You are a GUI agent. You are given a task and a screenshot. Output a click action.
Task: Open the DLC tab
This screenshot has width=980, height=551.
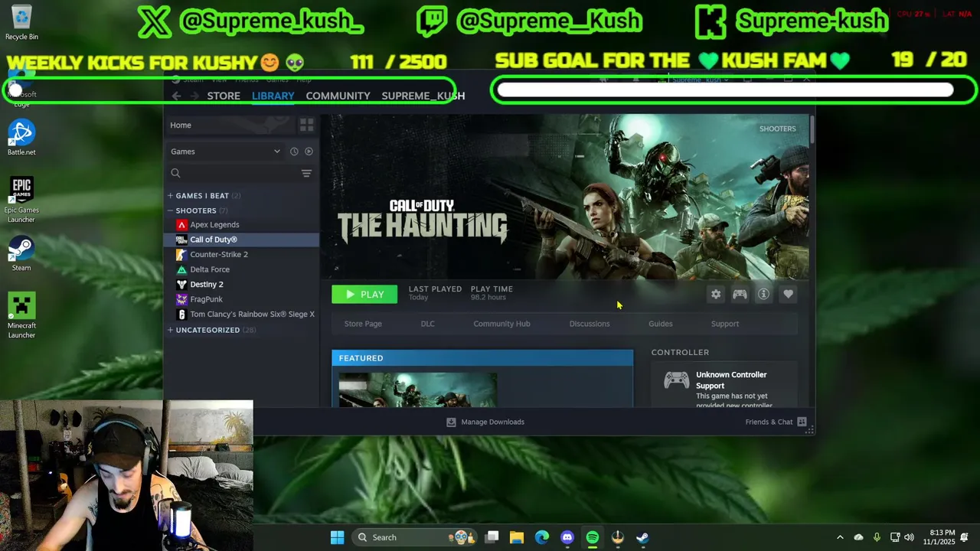(x=427, y=324)
